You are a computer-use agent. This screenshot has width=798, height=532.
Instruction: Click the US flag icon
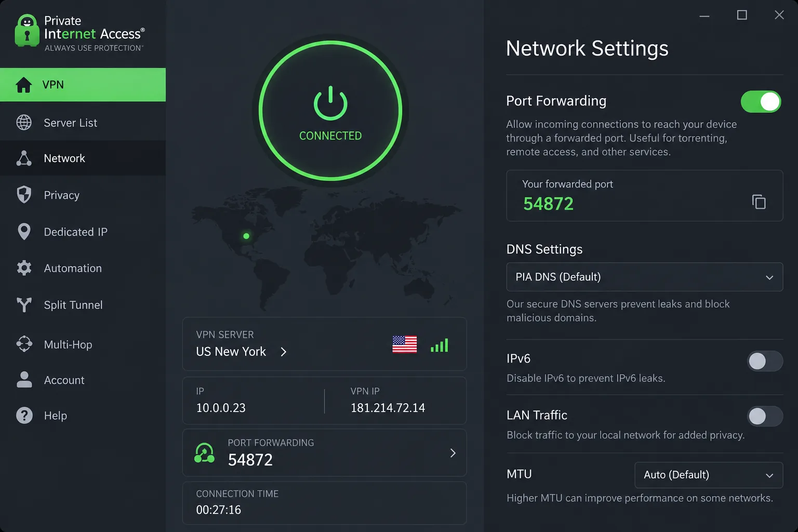[x=405, y=344]
